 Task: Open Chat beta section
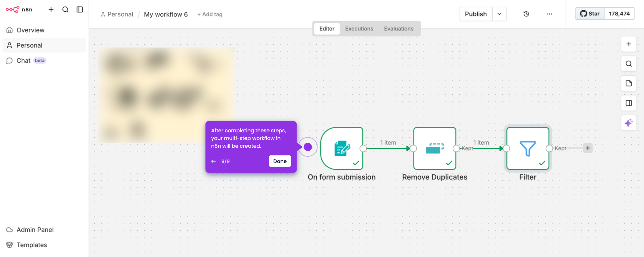point(44,61)
